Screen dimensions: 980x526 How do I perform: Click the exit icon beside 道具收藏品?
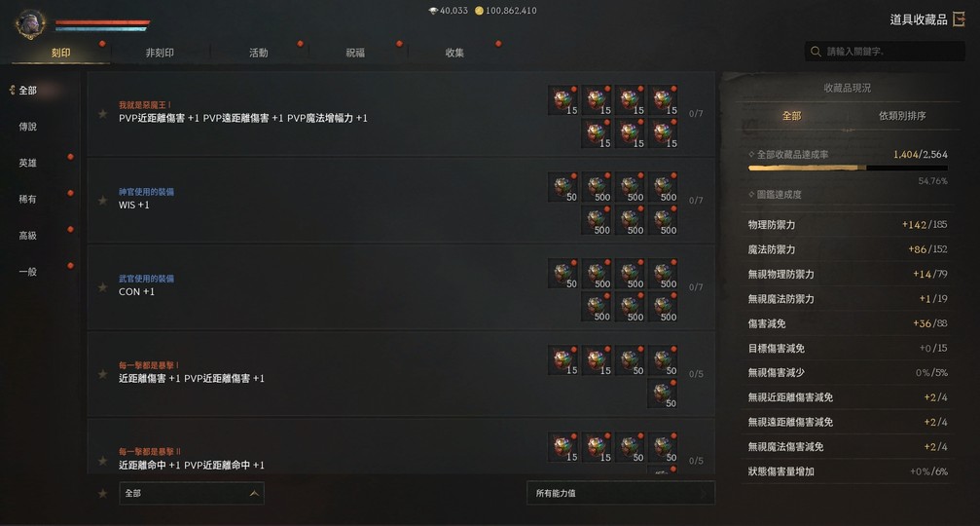coord(959,19)
